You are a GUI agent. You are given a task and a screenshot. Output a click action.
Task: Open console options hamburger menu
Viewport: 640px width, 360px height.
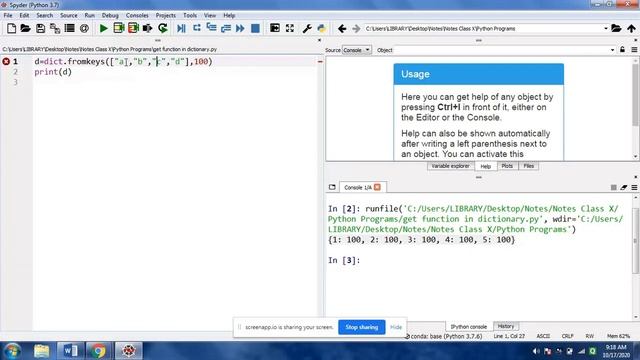click(634, 187)
